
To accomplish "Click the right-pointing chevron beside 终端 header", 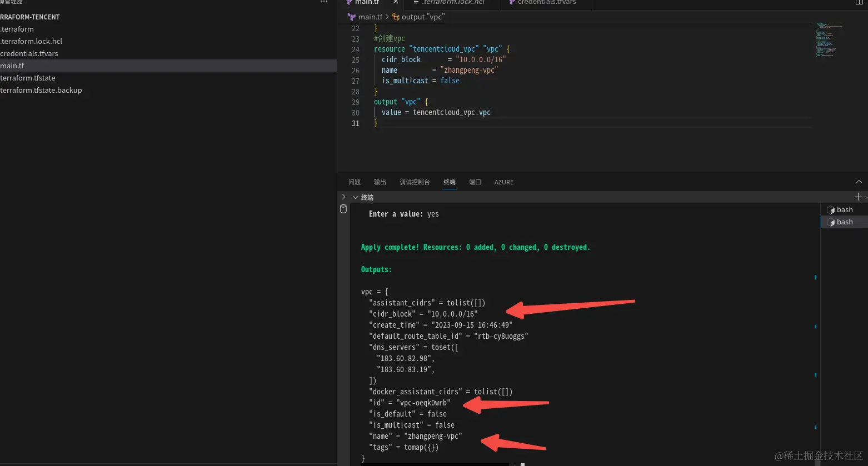I will [343, 197].
